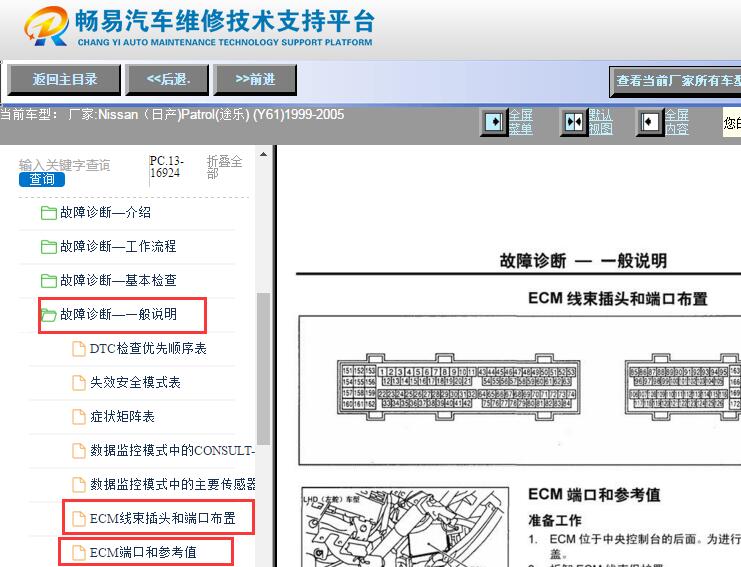The image size is (741, 567).
Task: Click the 全屏菜单 view icon
Action: point(494,122)
